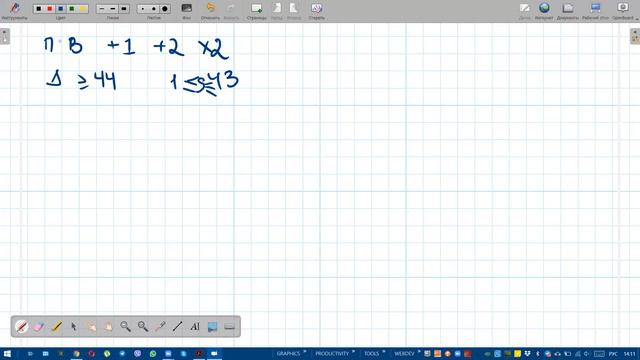The image size is (640, 360).
Task: Choose the blue pen color
Action: point(61,9)
